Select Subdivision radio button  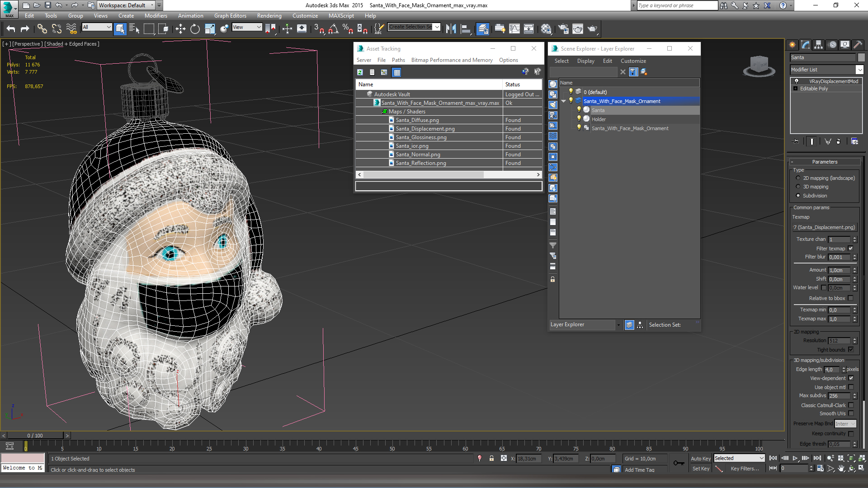(x=798, y=196)
